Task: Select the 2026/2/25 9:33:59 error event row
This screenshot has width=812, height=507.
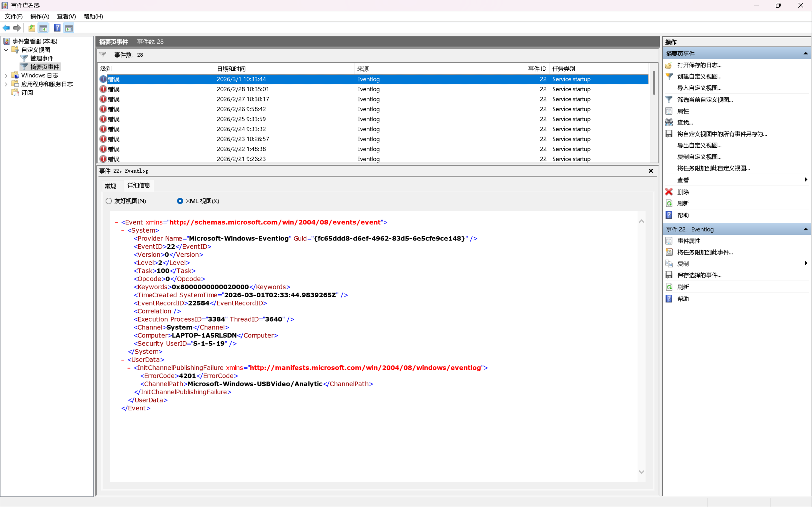Action: 241,119
